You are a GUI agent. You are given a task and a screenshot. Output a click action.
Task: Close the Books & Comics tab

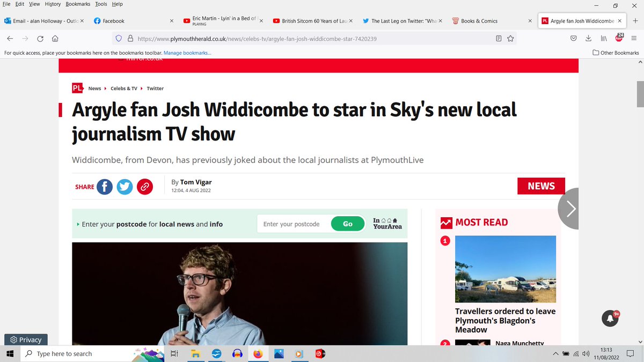(530, 21)
